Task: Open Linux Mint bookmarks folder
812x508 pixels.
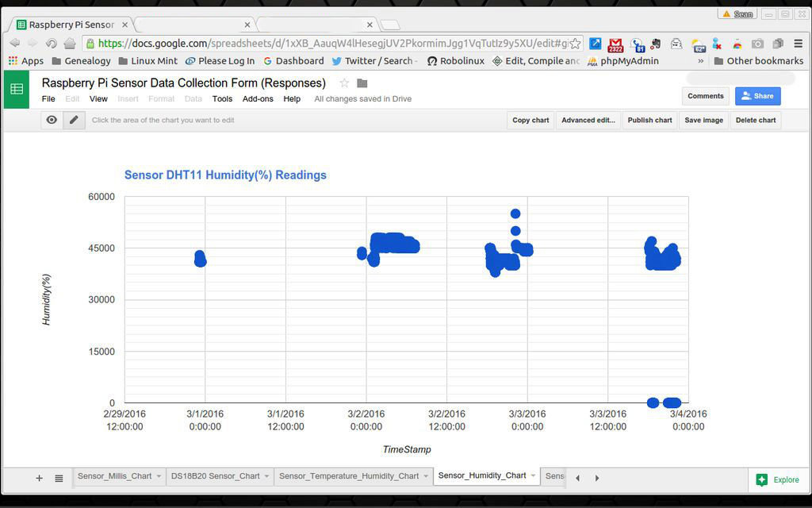Action: click(148, 60)
